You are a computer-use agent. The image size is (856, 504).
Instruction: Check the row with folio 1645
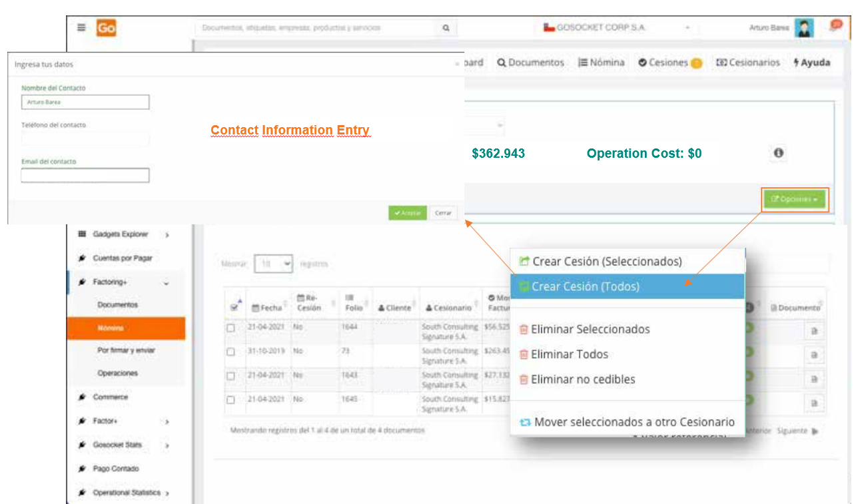click(230, 400)
